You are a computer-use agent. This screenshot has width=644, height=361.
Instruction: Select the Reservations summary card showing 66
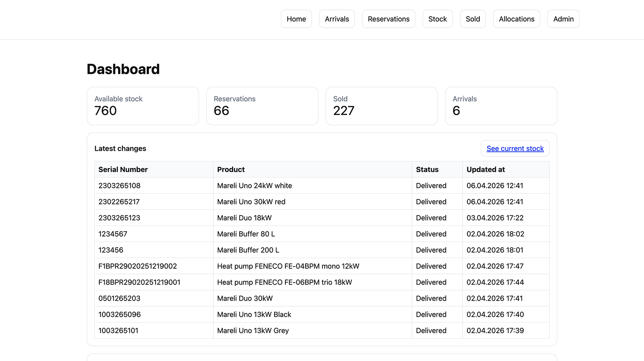pyautogui.click(x=262, y=106)
